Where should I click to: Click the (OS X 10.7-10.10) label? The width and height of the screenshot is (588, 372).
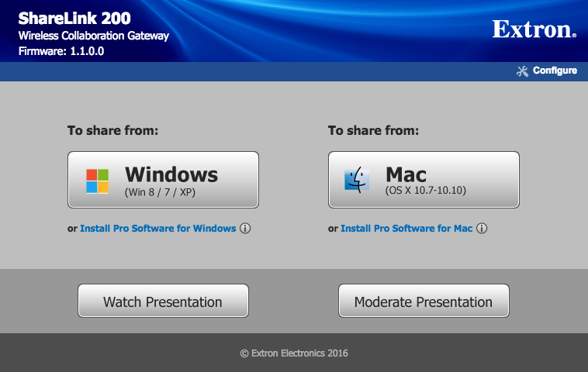426,191
